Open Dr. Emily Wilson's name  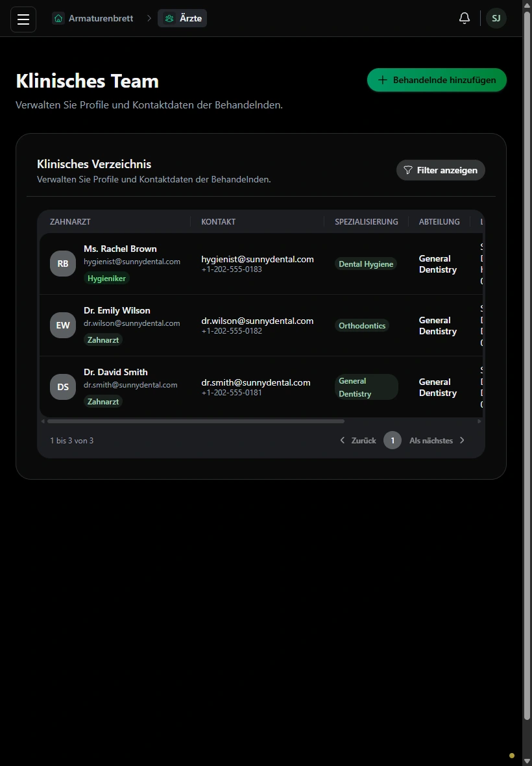117,311
